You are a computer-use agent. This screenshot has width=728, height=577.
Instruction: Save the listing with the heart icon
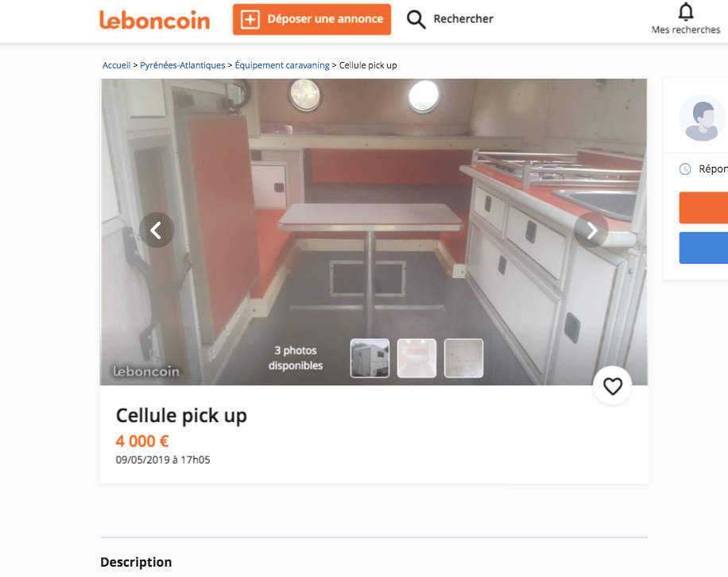tap(613, 385)
